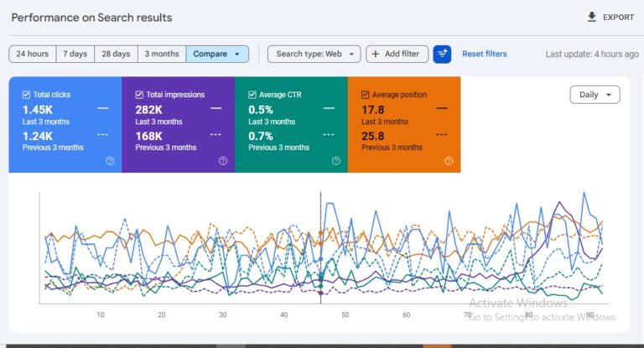This screenshot has height=348, width=644.
Task: Uncheck the Total impressions checkbox
Action: pyautogui.click(x=139, y=95)
